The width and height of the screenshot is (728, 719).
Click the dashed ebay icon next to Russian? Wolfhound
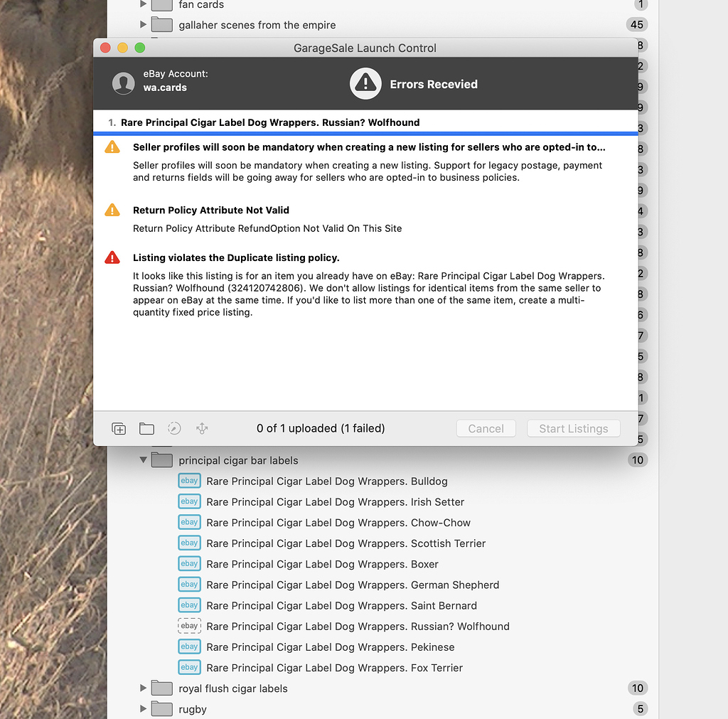coord(189,626)
